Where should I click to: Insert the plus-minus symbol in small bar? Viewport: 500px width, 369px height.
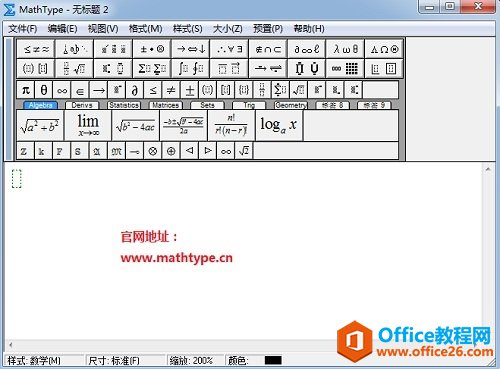tap(189, 90)
